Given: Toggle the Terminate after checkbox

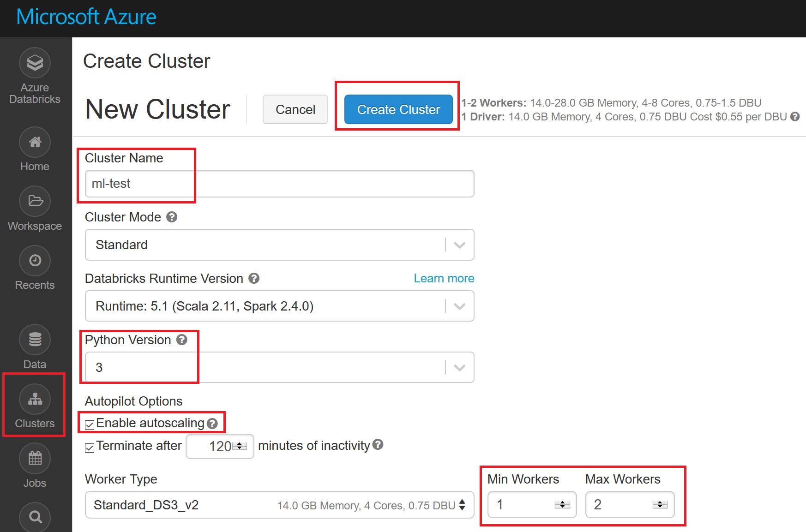Looking at the screenshot, I should coord(90,448).
